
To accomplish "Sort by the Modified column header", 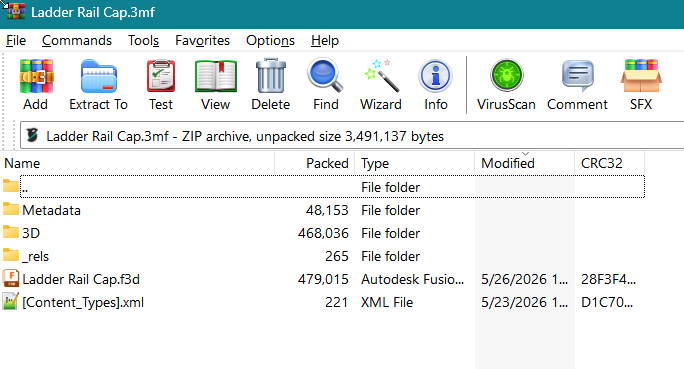I will point(525,163).
